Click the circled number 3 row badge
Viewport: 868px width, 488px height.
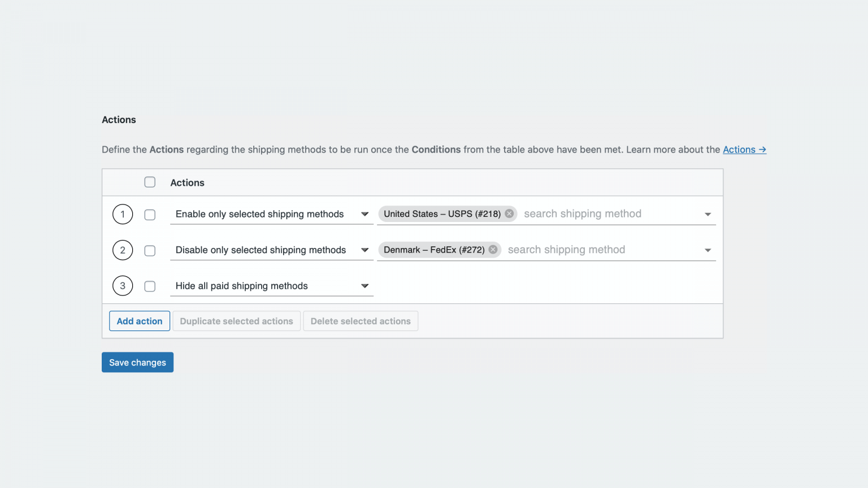[123, 286]
